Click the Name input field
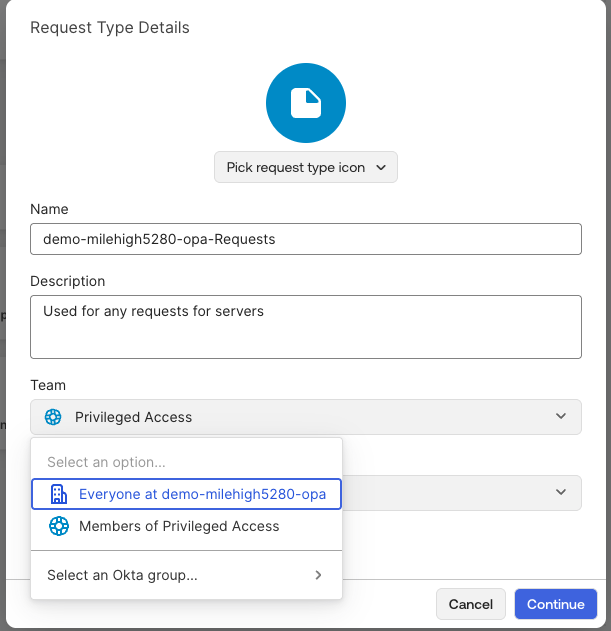Viewport: 611px width, 631px height. click(x=306, y=239)
